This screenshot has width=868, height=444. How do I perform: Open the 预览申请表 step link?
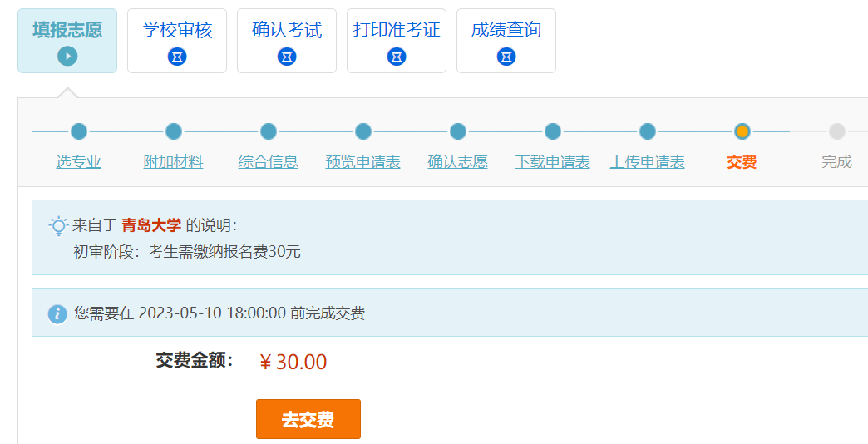tap(362, 162)
